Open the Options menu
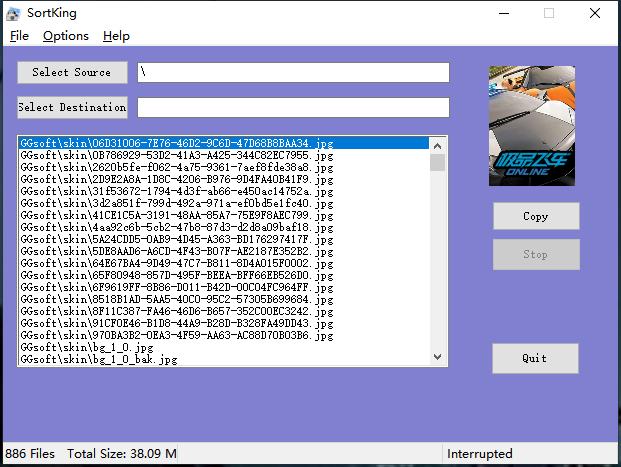621x467 pixels. (66, 36)
